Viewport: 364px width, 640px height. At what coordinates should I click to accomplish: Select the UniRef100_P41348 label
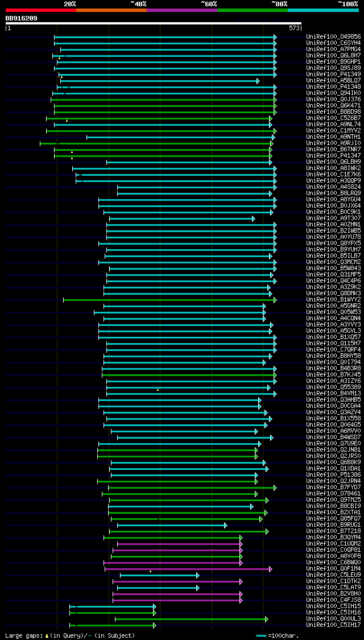pos(333,87)
